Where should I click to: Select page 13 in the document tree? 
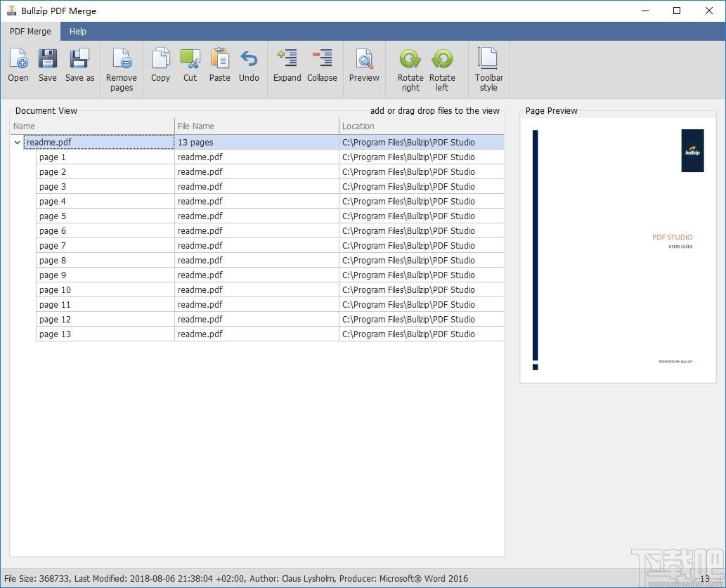tap(55, 334)
